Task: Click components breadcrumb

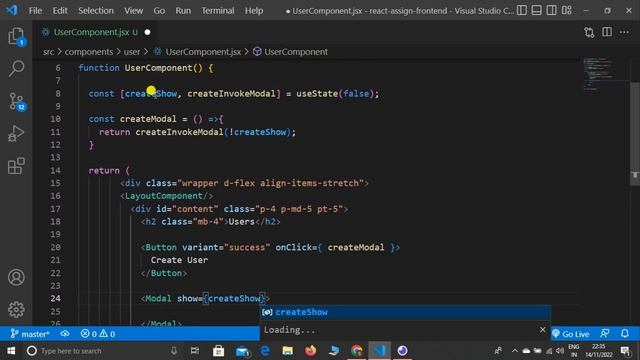Action: pyautogui.click(x=89, y=52)
